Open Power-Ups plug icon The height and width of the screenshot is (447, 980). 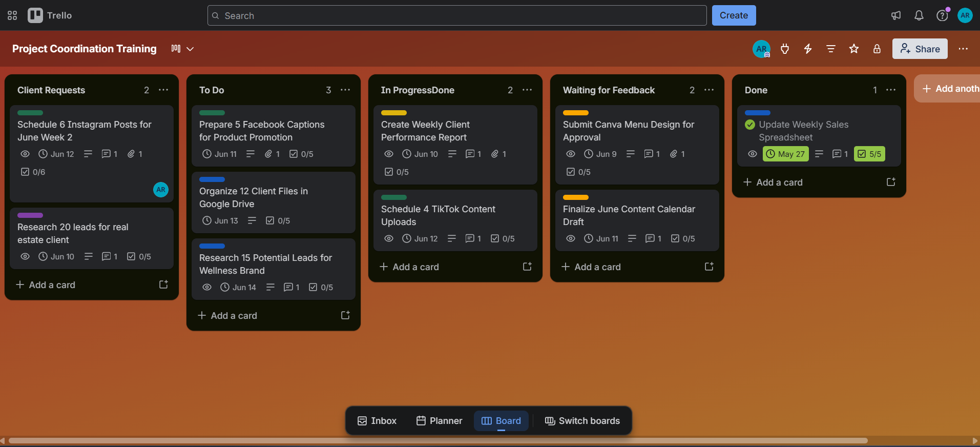pos(785,49)
